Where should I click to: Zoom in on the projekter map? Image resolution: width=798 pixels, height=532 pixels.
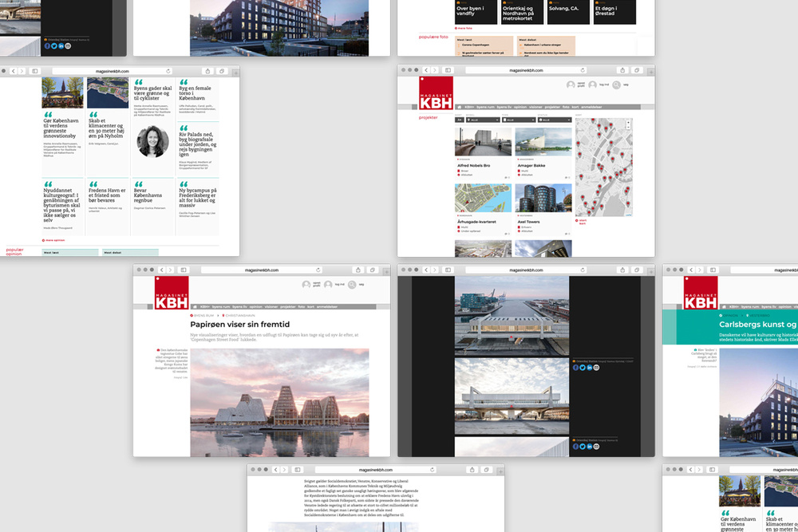point(628,123)
